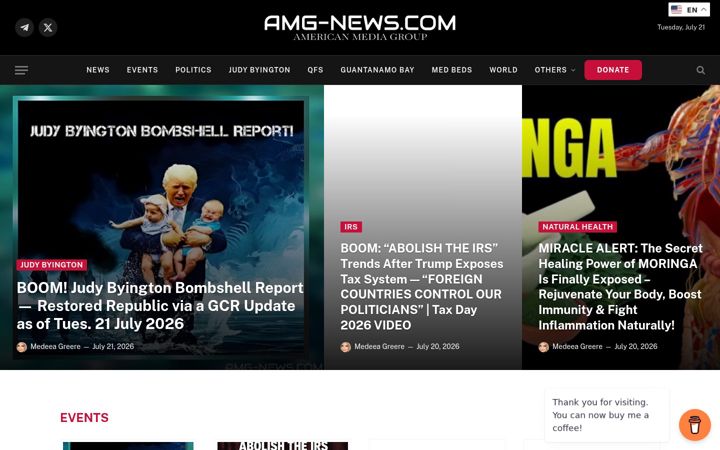Open the search magnifier icon

[x=700, y=70]
